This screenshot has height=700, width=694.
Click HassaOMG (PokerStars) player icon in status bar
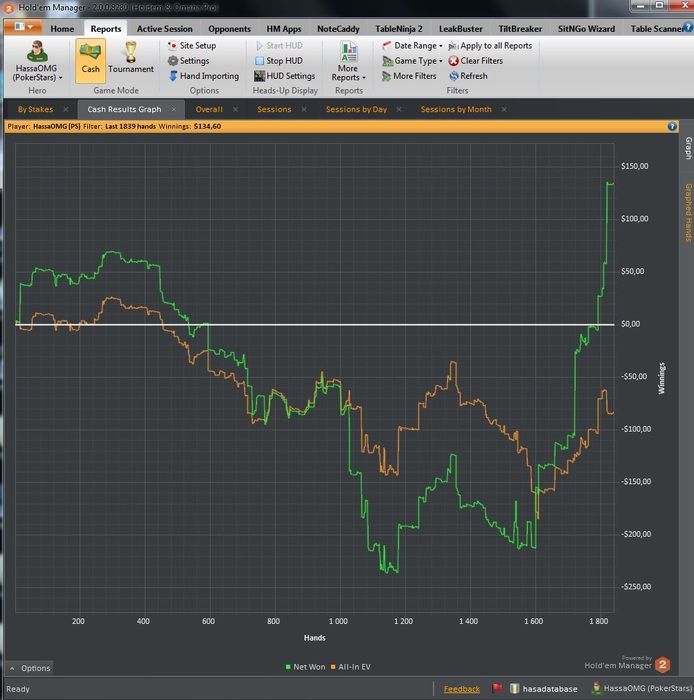(x=596, y=688)
